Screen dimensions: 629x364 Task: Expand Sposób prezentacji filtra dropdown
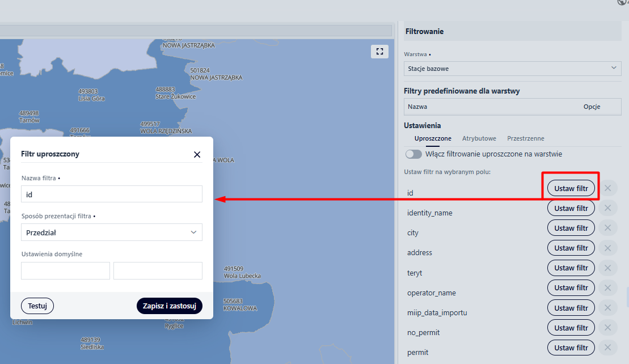[112, 232]
